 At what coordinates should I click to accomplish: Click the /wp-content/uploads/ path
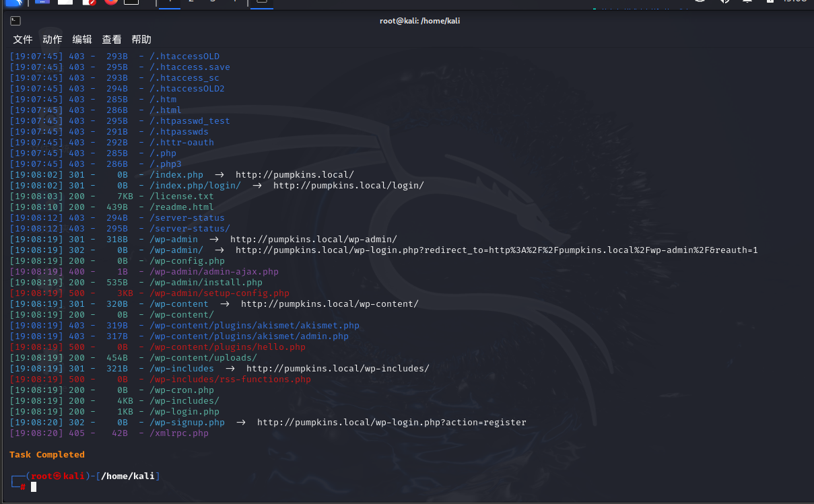point(203,358)
